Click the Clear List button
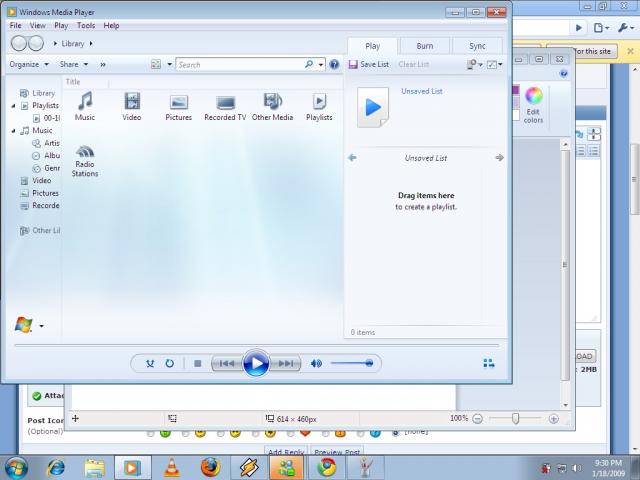Image resolution: width=640 pixels, height=480 pixels. click(413, 64)
